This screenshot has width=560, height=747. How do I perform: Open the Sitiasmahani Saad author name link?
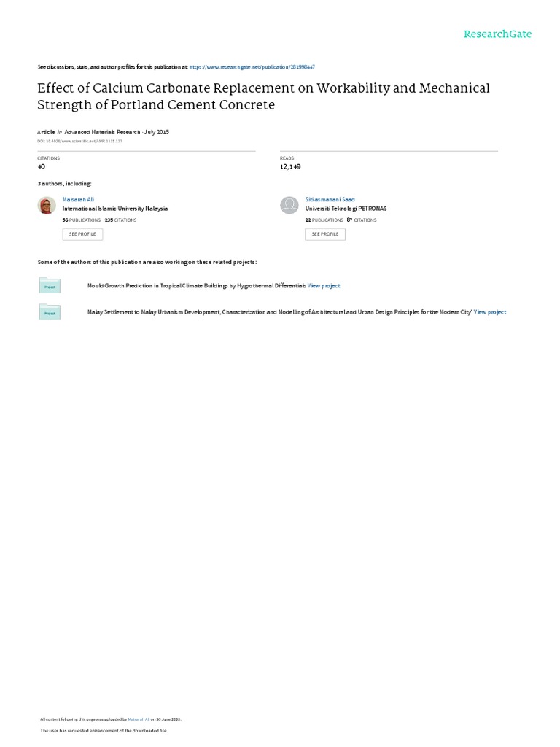point(330,199)
